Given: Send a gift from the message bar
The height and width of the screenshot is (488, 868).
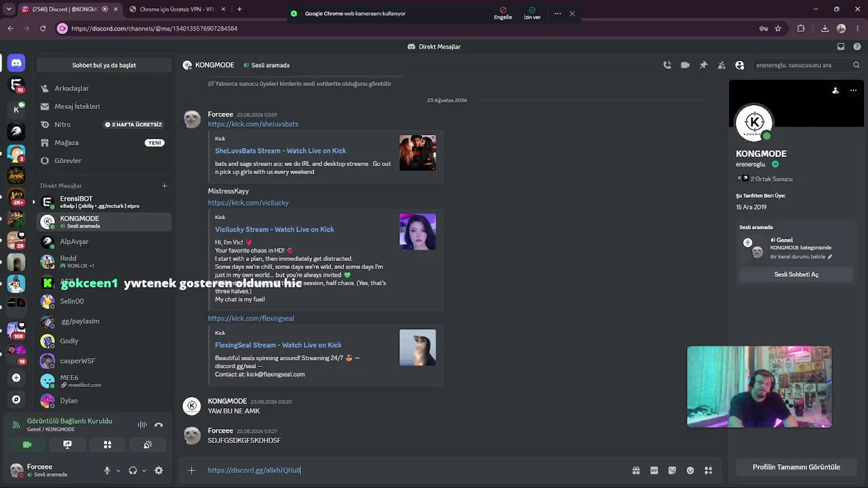Looking at the screenshot, I should click(x=636, y=470).
